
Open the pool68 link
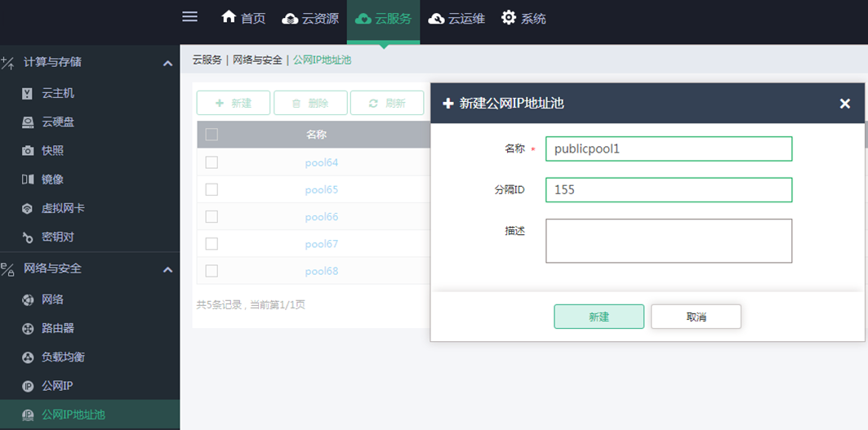coord(322,271)
